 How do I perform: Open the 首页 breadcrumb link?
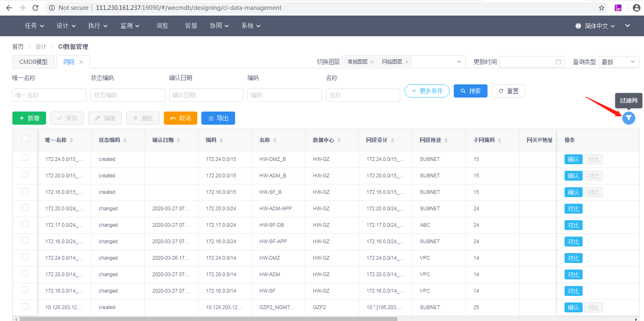tap(18, 47)
